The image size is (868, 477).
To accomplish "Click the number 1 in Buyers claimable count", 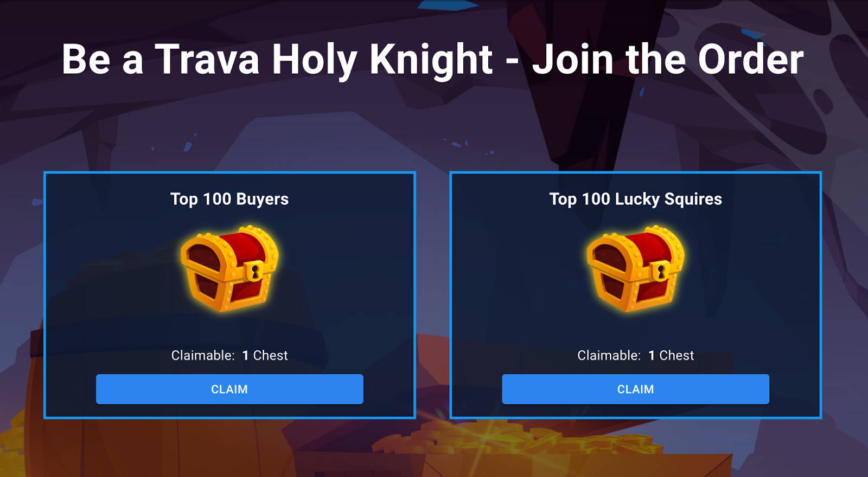I will coord(245,356).
